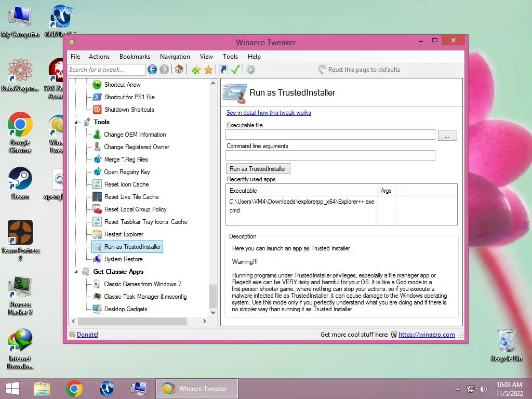Click network icon in system tray
The width and height of the screenshot is (532, 399).
click(x=471, y=389)
